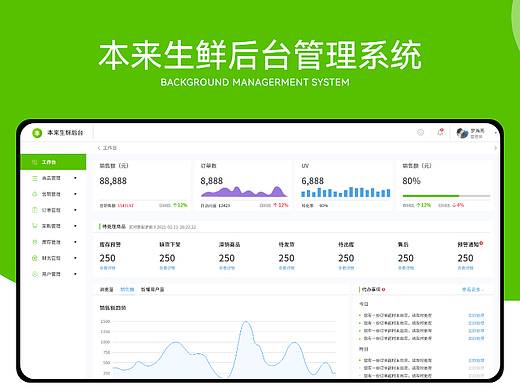
Task: Expand the 商品管理 submenu arrow
Action: tap(75, 178)
